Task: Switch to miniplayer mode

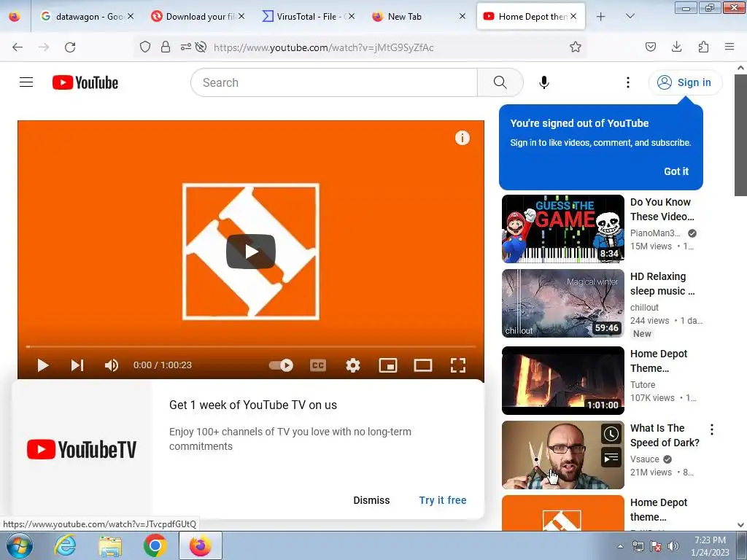Action: click(388, 365)
